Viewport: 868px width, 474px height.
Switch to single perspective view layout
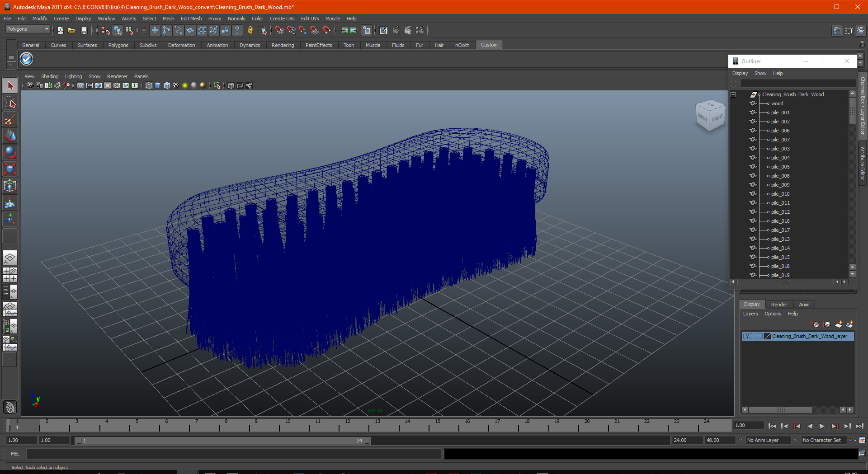click(x=10, y=258)
